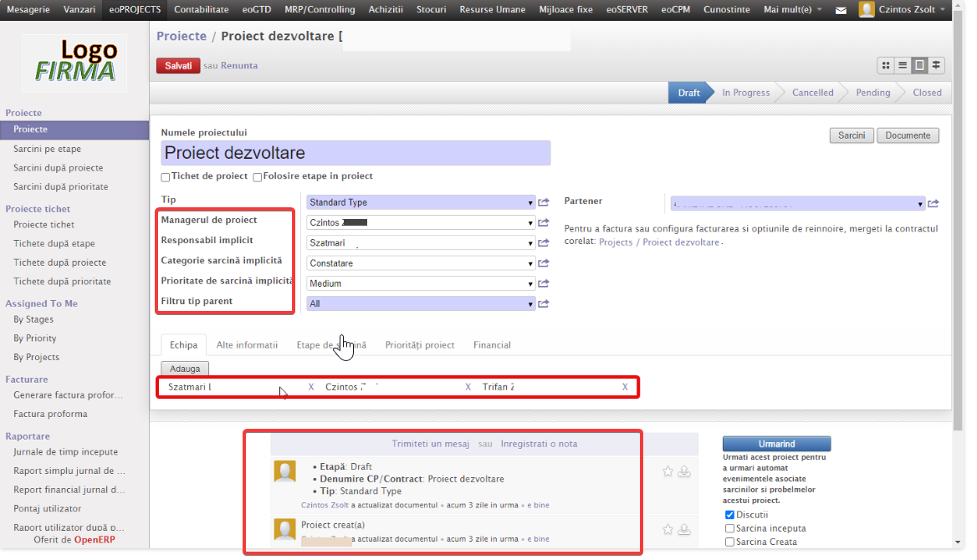Check Folosire etape in proiect option
The image size is (977, 560).
258,177
